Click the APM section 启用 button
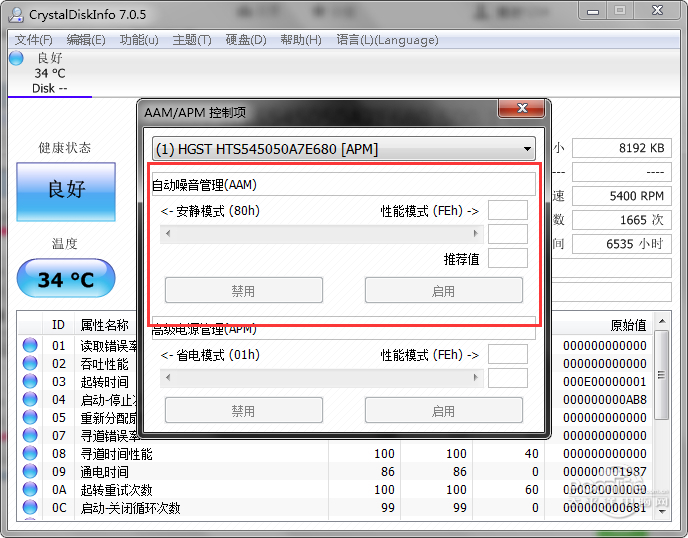Screen dimensions: 688x538 click(x=444, y=411)
